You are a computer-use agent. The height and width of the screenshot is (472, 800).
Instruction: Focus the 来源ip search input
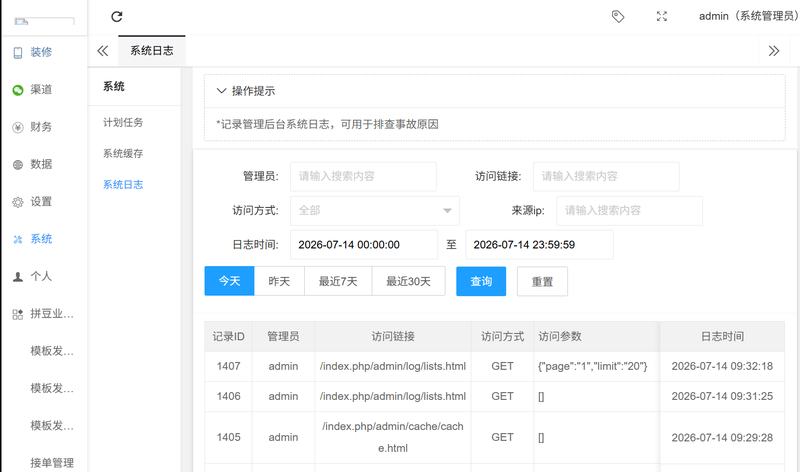(x=629, y=211)
